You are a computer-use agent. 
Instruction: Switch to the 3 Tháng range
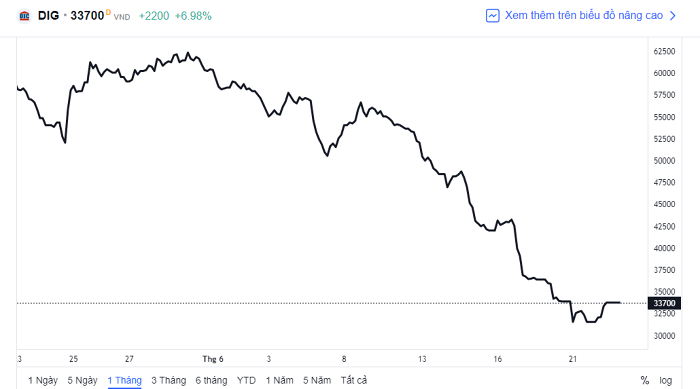168,380
